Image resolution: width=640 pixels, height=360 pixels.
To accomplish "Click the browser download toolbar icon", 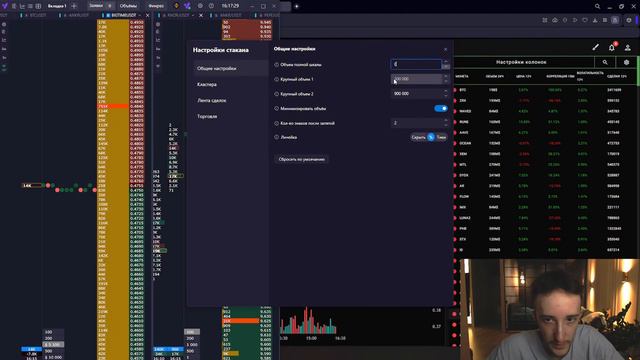I will pos(595,20).
